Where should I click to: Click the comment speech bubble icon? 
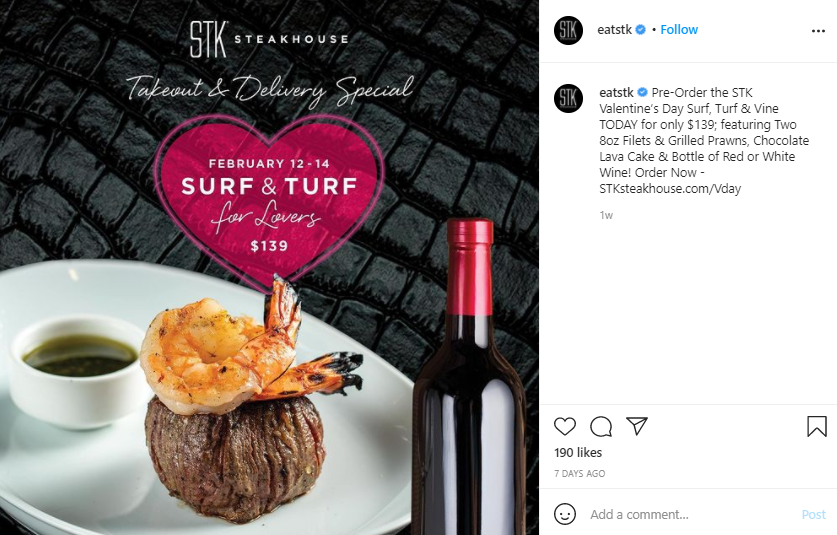pos(601,427)
